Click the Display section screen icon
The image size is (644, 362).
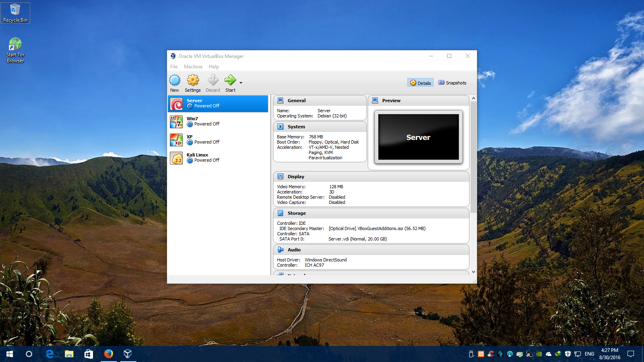281,177
